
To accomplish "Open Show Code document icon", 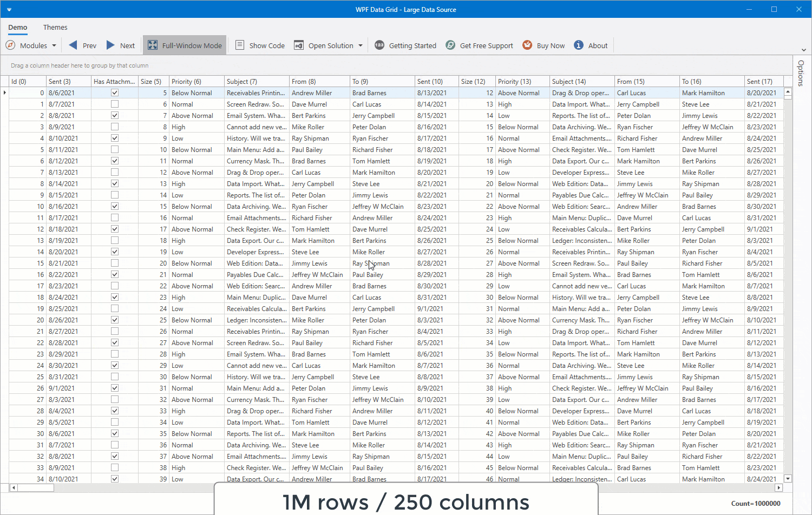I will point(240,45).
